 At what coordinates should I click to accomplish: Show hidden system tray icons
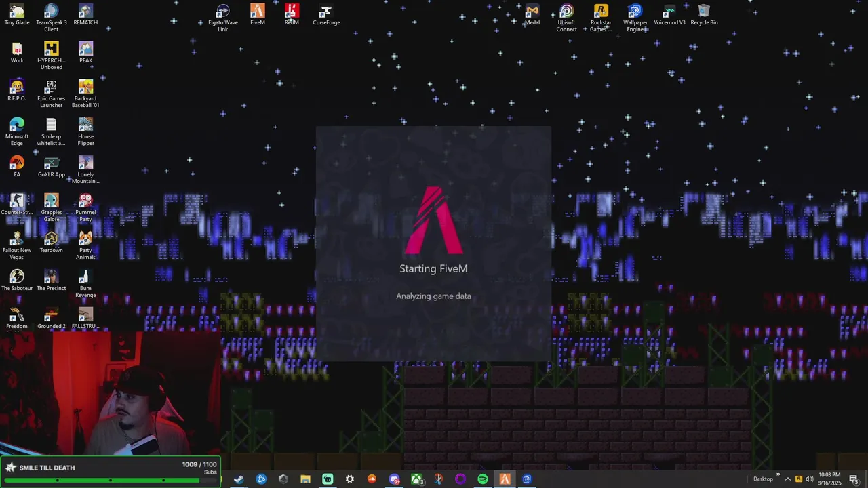(x=788, y=479)
